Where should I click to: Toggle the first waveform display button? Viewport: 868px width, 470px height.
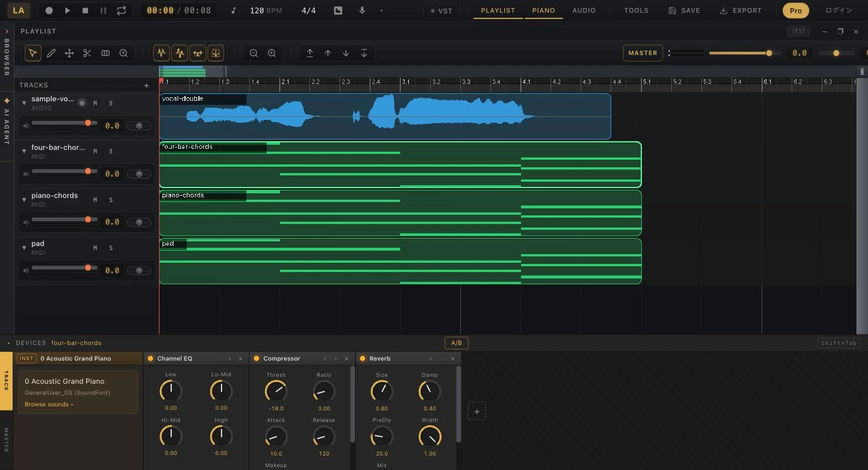click(161, 53)
